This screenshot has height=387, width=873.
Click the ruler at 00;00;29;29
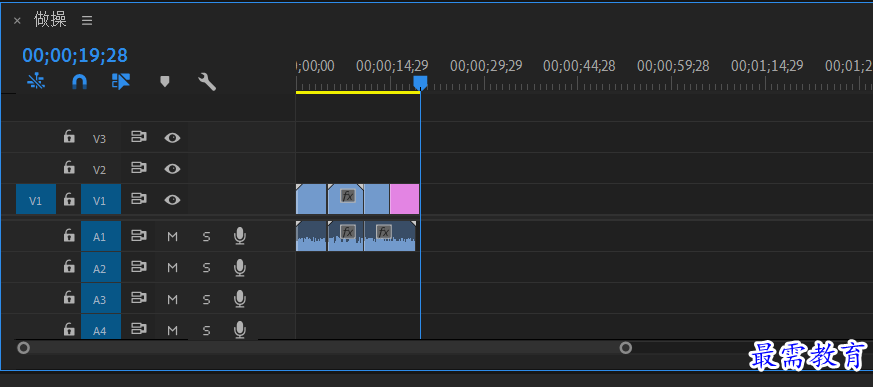pos(486,66)
